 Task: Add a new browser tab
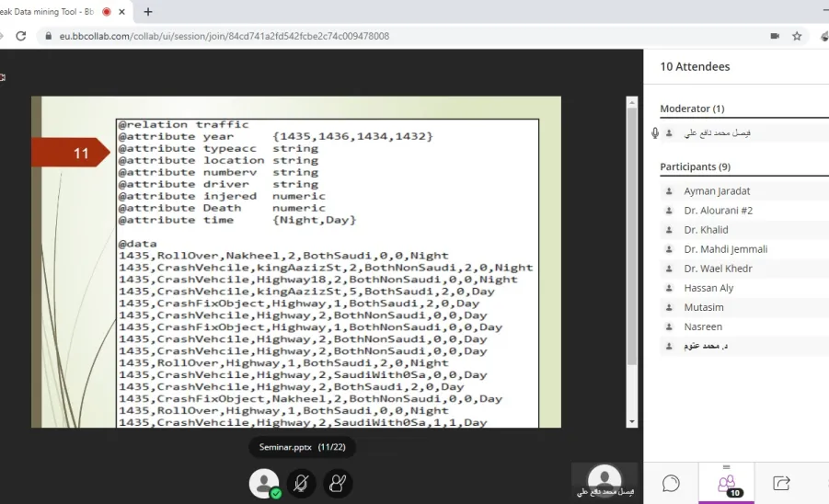(148, 12)
